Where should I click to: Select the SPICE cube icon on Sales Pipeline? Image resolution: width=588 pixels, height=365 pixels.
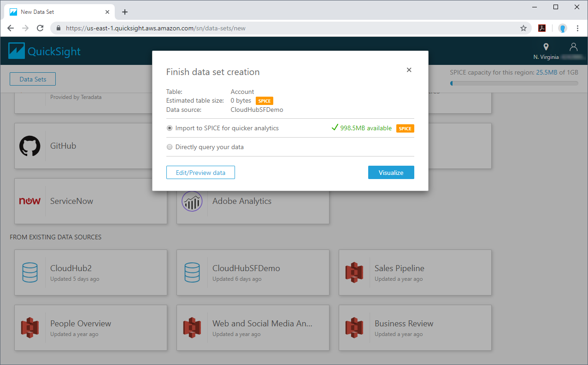click(354, 272)
